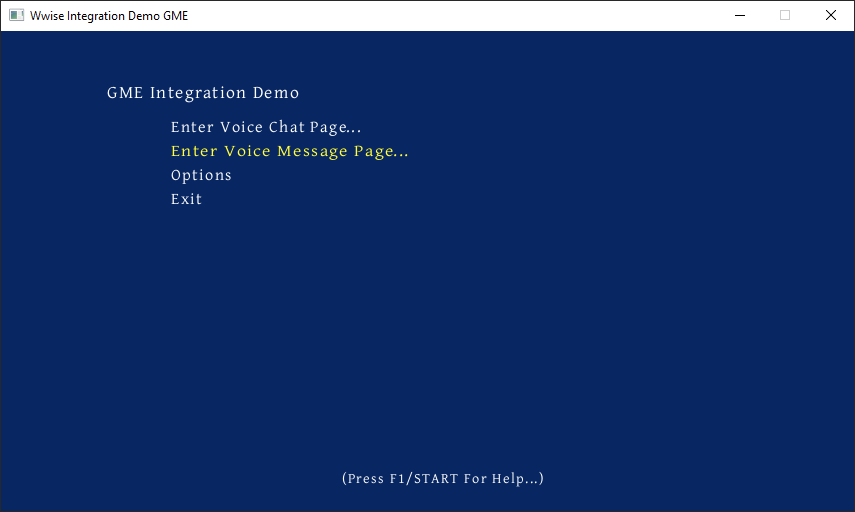Screen dimensions: 855x512
Task: Click the word Enter in the Voice Chat entry
Action: 192,127
